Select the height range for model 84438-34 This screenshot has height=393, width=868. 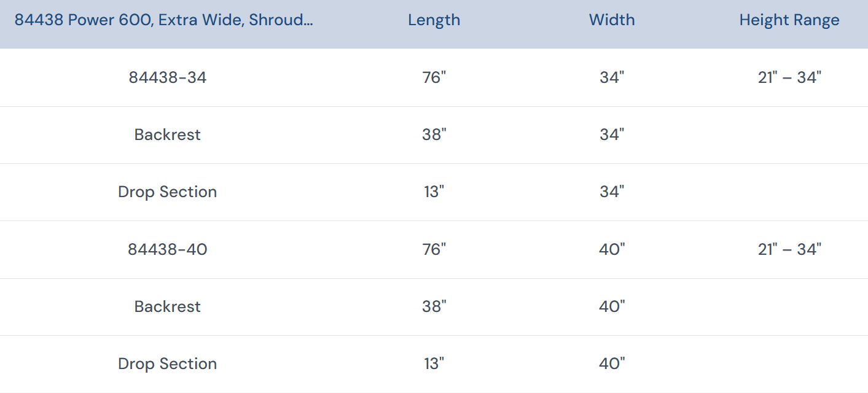789,77
